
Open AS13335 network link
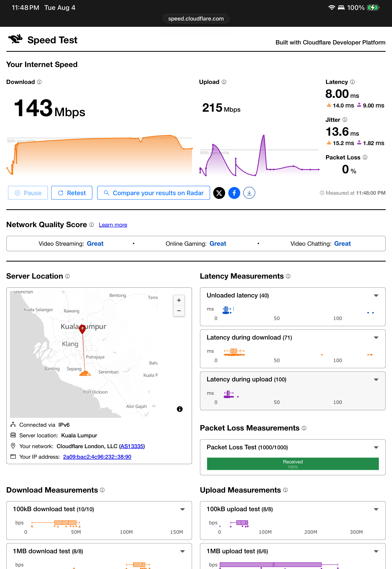[132, 446]
